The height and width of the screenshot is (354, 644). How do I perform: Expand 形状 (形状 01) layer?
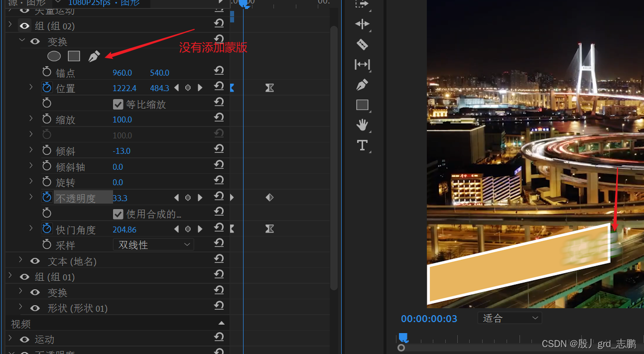click(20, 307)
